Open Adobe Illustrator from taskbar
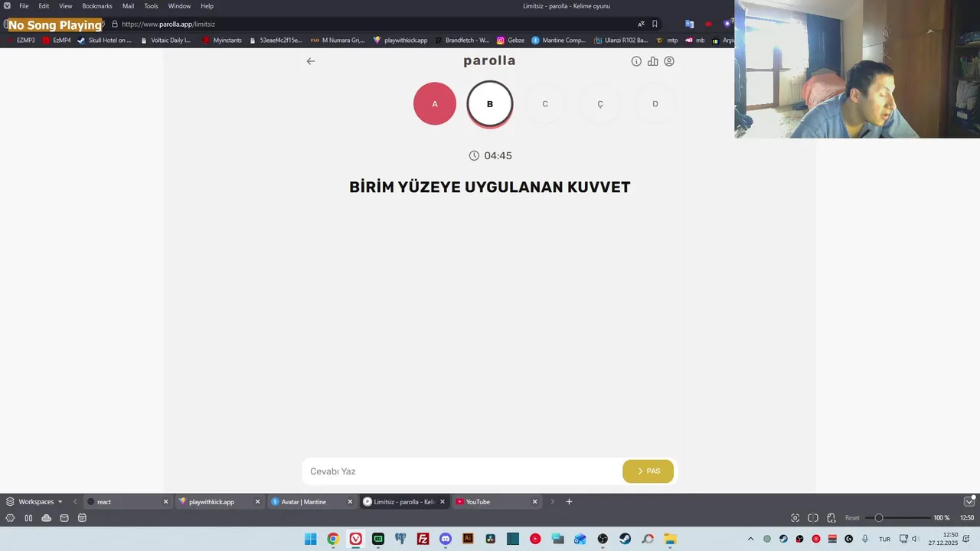Image resolution: width=980 pixels, height=551 pixels. (468, 539)
